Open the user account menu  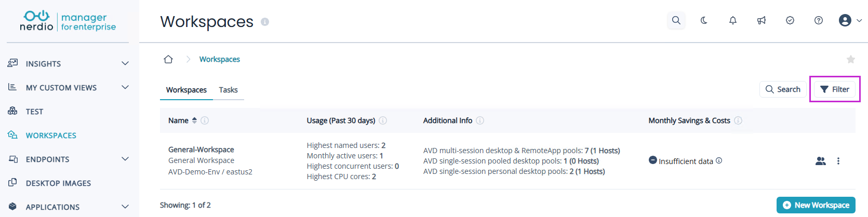pyautogui.click(x=850, y=20)
